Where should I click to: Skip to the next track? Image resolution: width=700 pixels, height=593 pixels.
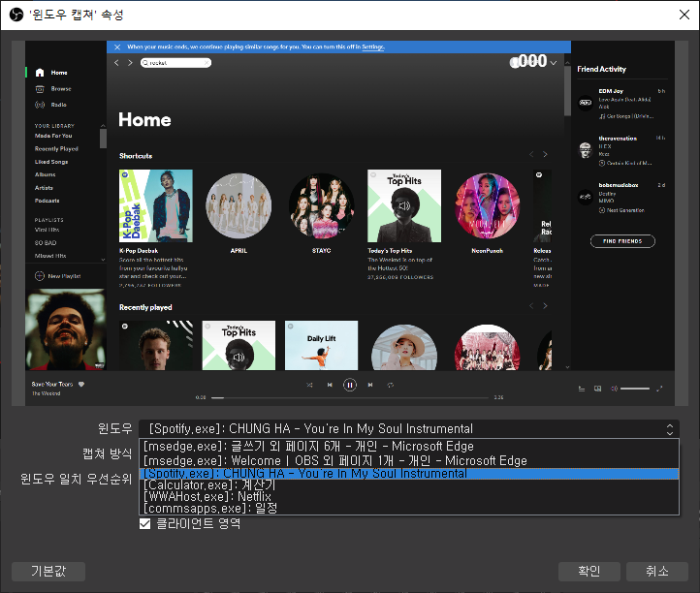point(370,385)
